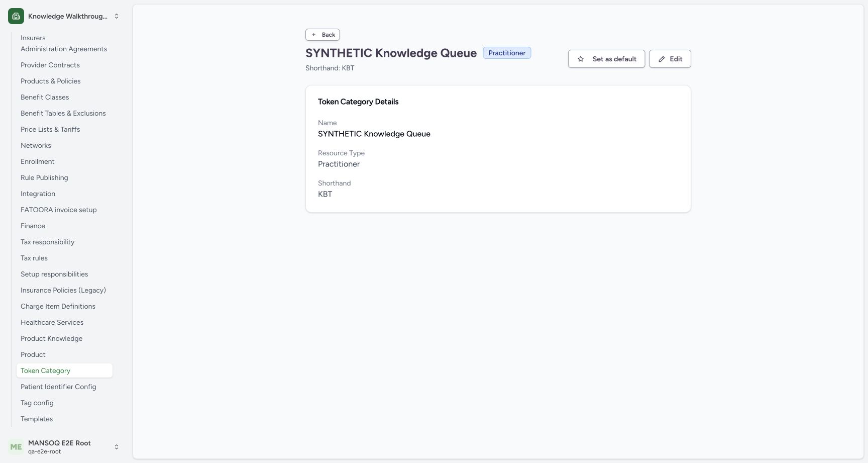Select the active Token Category item
Screen dimensions: 868x463
click(x=64, y=371)
